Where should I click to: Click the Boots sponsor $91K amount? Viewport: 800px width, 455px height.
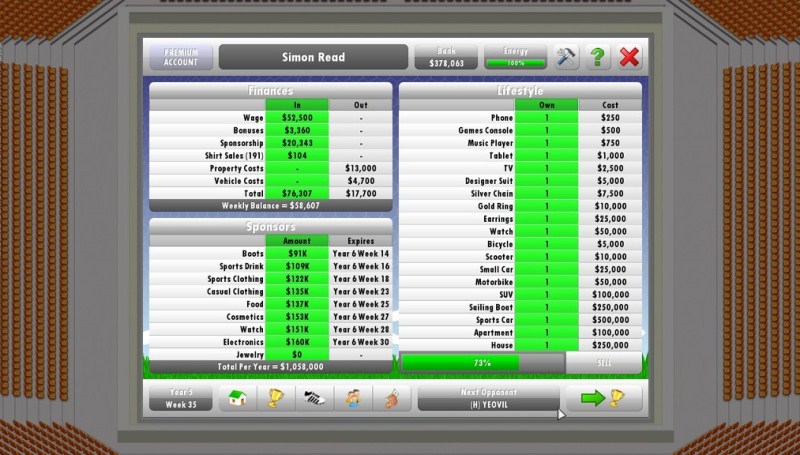coord(296,254)
